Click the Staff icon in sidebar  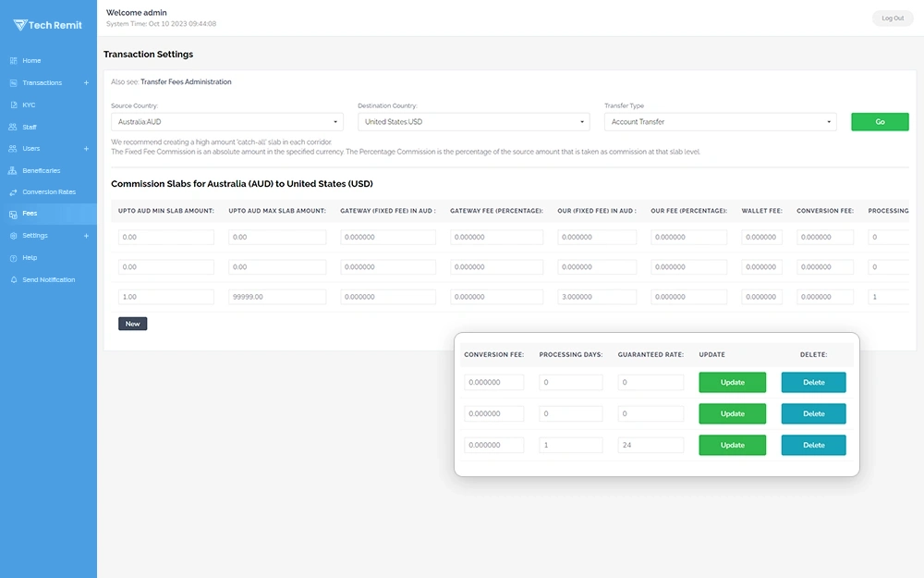(x=13, y=127)
